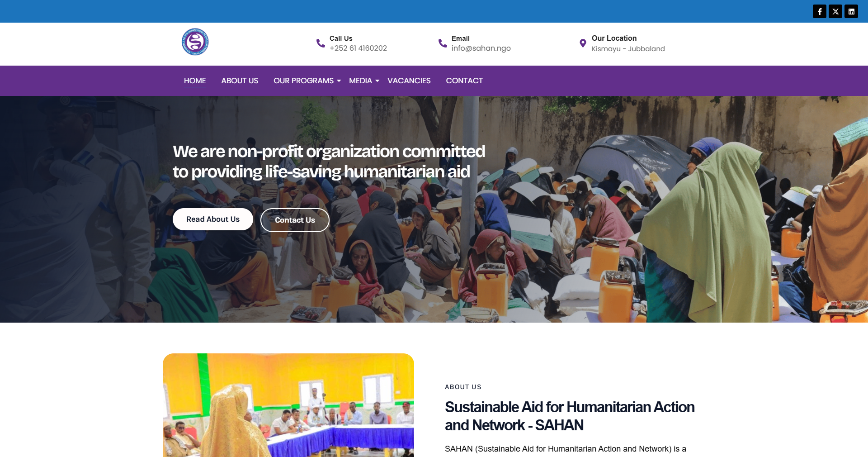Click the SAHAN circular logo

click(x=195, y=42)
